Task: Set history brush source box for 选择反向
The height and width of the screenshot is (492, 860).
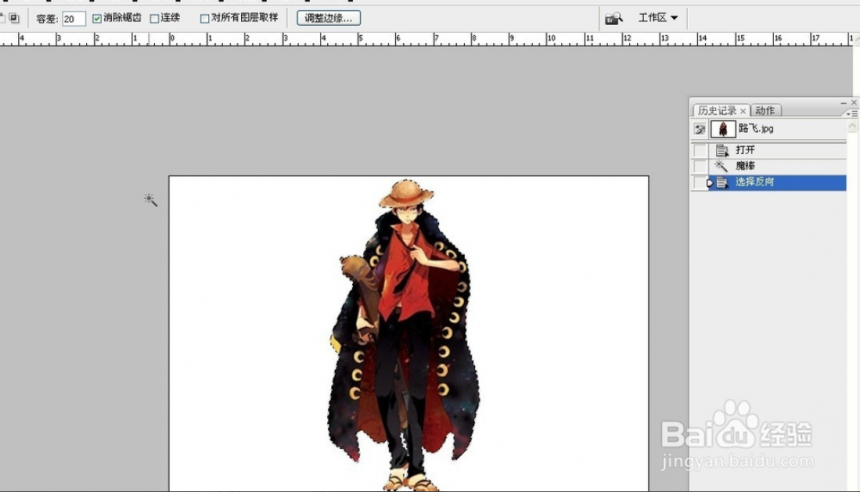Action: tap(700, 183)
